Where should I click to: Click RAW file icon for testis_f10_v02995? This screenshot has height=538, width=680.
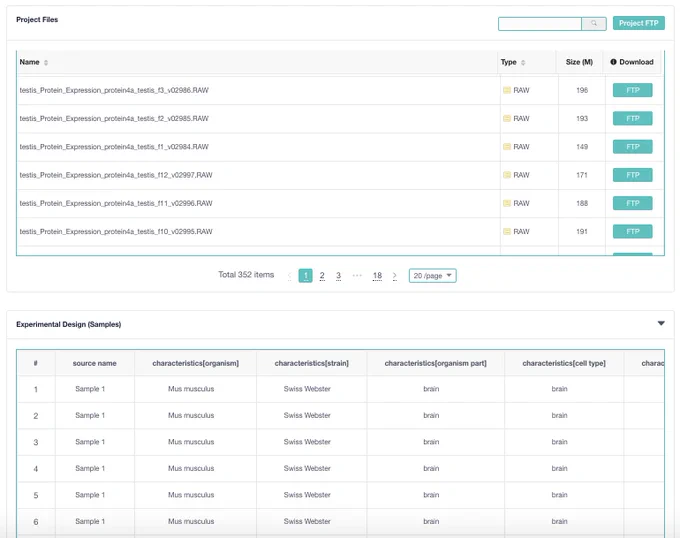pos(507,232)
